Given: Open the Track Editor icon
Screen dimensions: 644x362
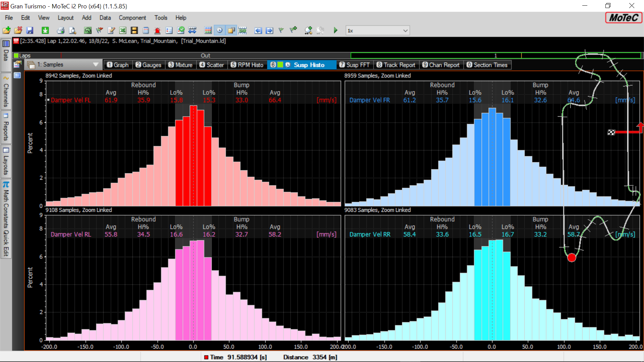Looking at the screenshot, I should coord(88,31).
